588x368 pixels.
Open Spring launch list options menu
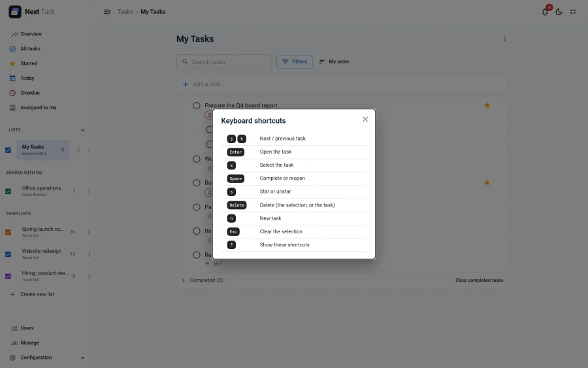tap(90, 232)
